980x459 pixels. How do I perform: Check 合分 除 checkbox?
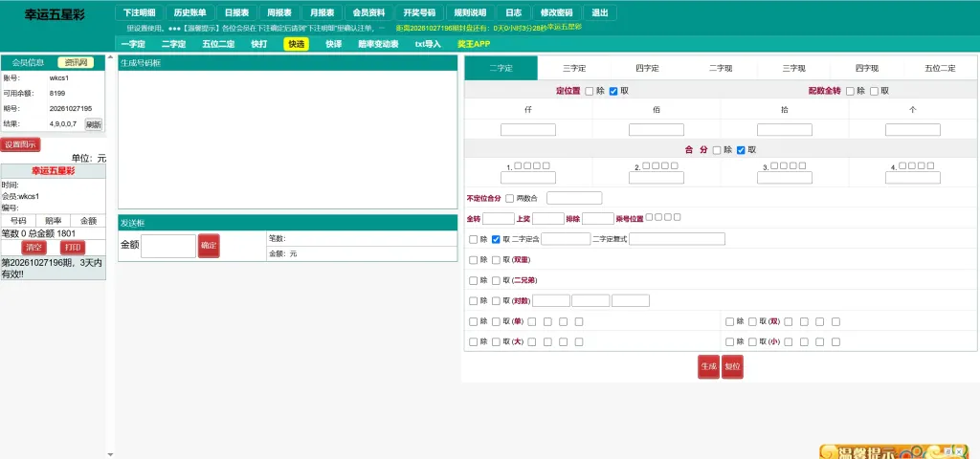click(718, 150)
